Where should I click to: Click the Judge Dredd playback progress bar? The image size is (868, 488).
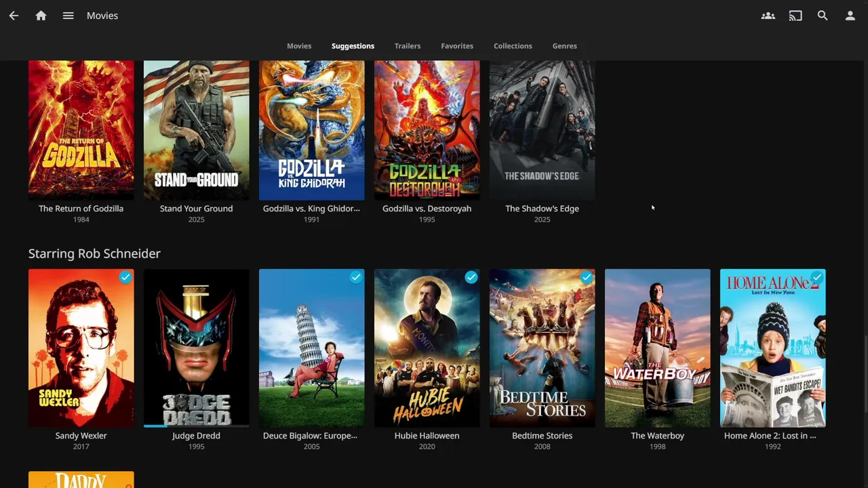tap(196, 426)
